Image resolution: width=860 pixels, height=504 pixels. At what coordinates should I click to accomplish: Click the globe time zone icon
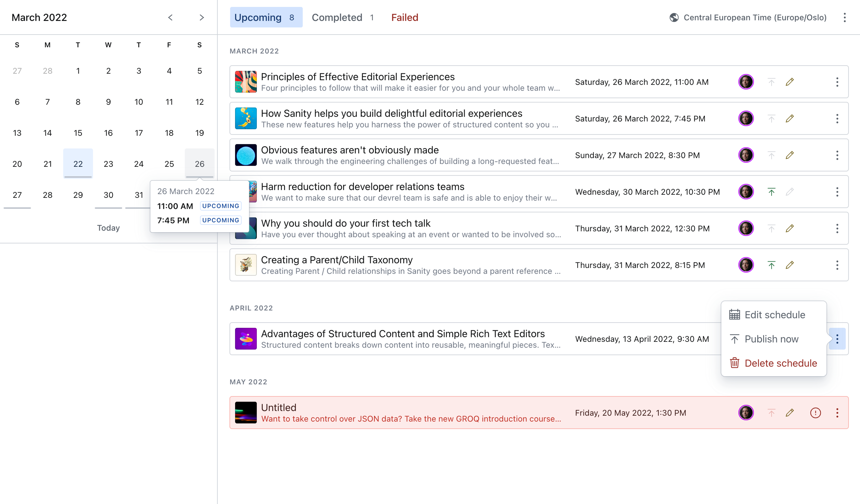674,17
